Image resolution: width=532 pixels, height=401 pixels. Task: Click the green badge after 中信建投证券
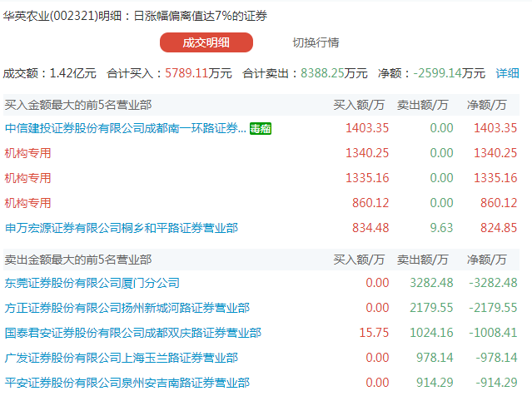[x=261, y=128]
